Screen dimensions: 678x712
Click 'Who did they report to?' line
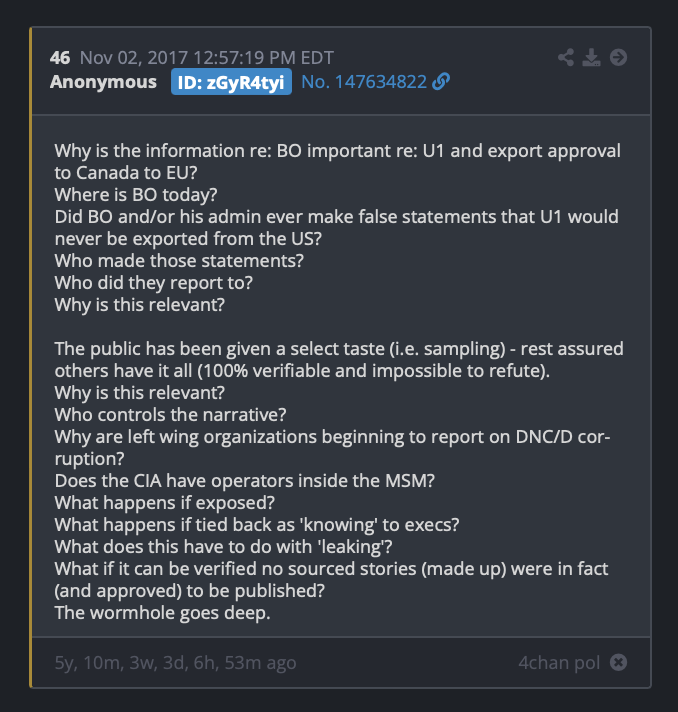click(x=153, y=283)
